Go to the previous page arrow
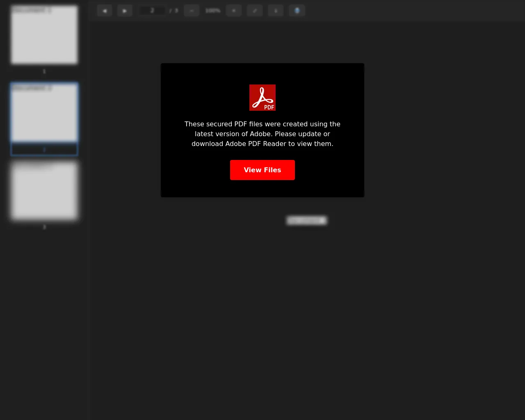 coord(105,11)
